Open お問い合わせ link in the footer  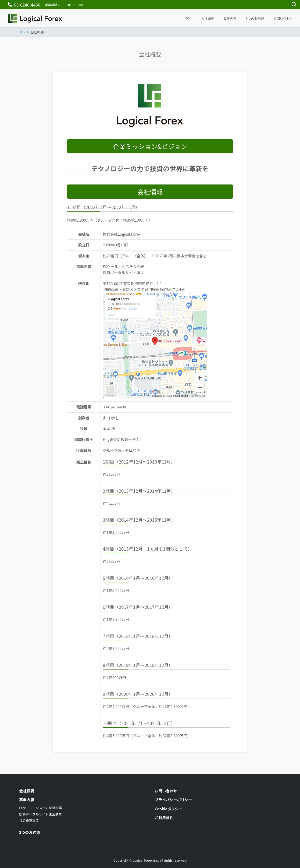[x=166, y=791]
